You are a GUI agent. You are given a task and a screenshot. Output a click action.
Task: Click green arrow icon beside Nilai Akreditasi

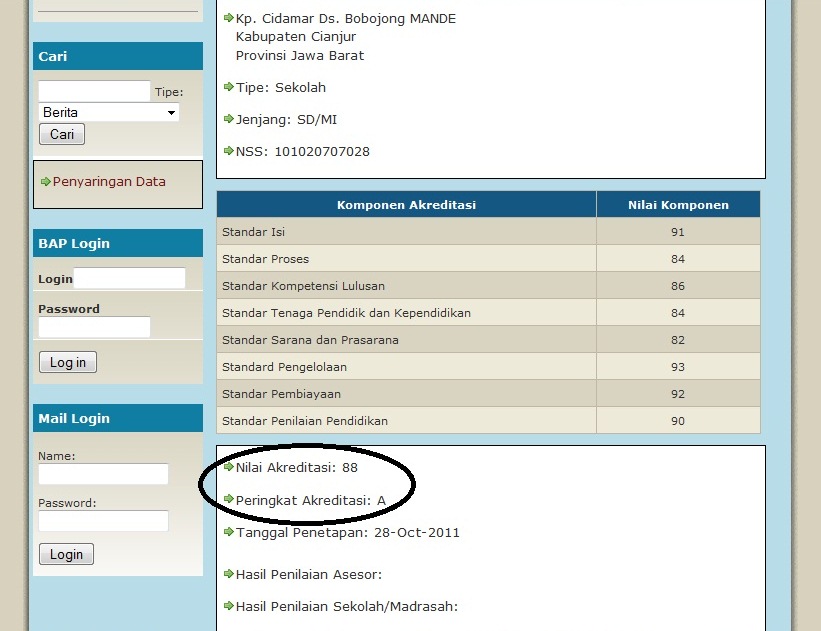(x=228, y=467)
